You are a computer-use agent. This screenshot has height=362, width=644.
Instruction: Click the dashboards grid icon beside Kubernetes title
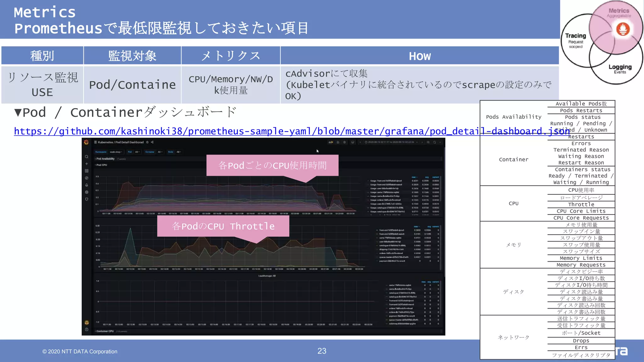click(x=95, y=142)
